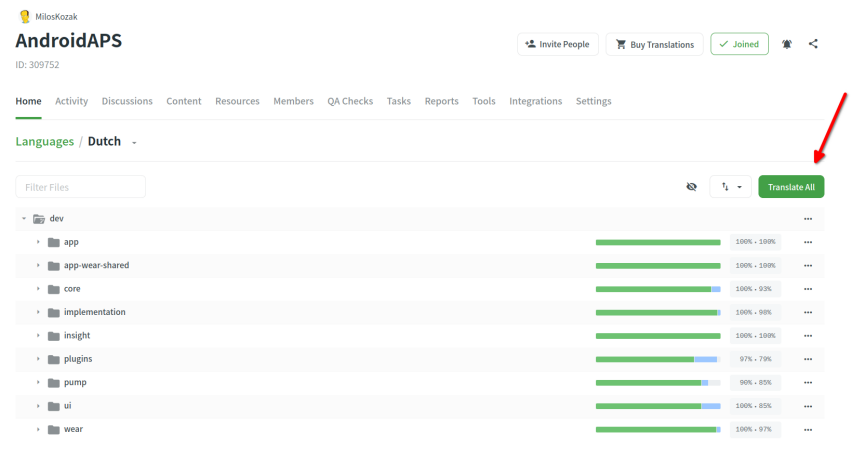The width and height of the screenshot is (852, 460).
Task: Click the share project icon
Action: point(813,44)
